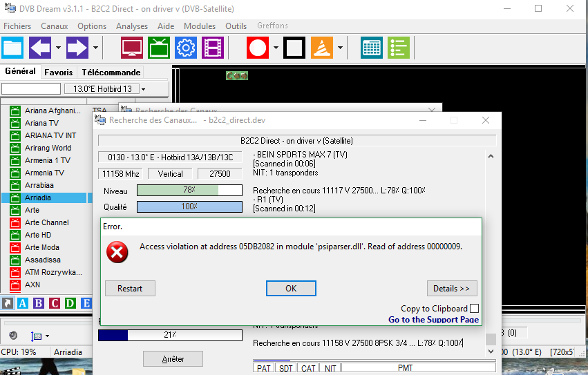This screenshot has width=588, height=375.
Task: Open the 13.0°E Hotbird 13 satellite dropdown
Action: [x=143, y=89]
